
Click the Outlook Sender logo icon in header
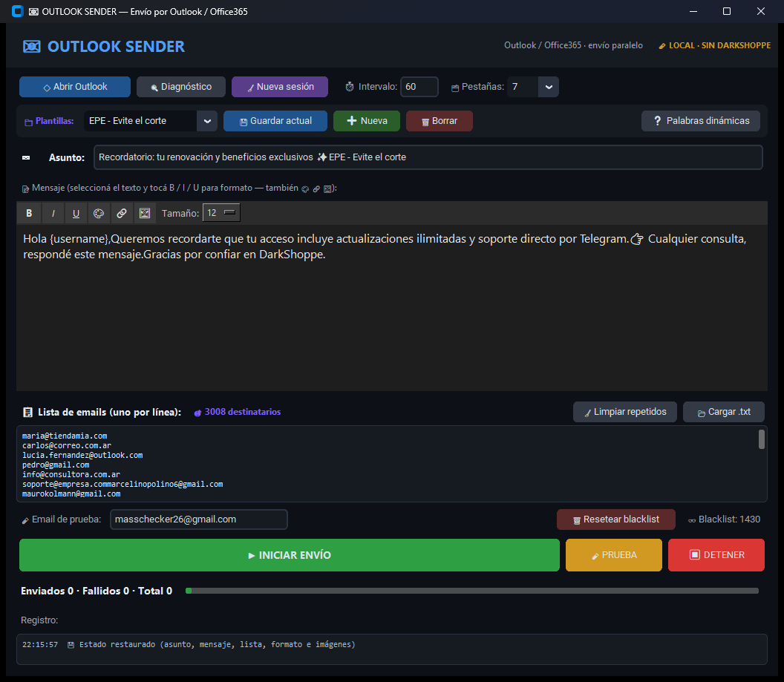click(x=31, y=47)
